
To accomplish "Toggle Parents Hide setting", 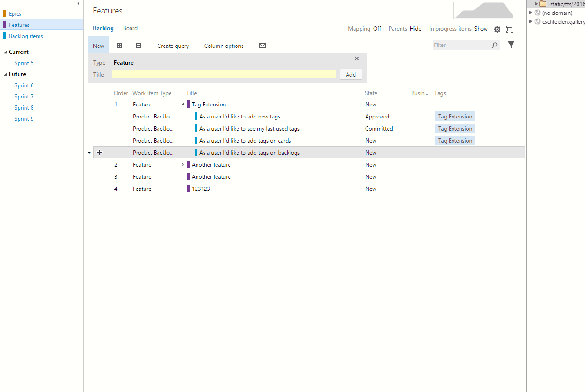I will click(x=415, y=29).
